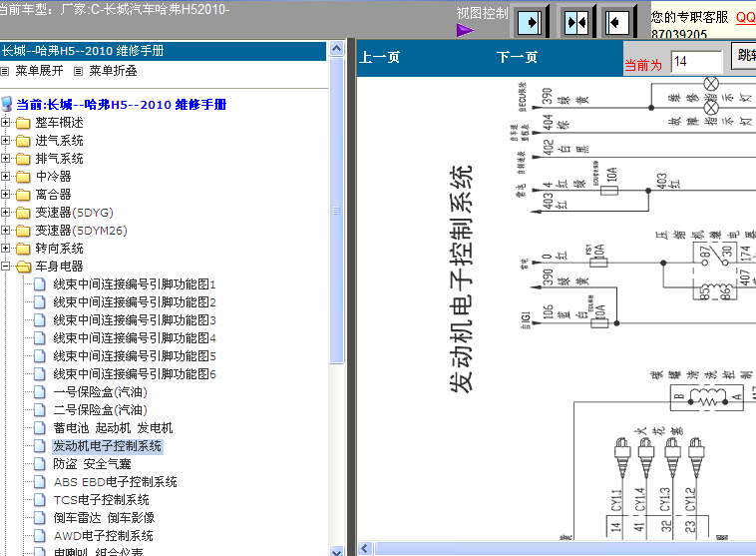The width and height of the screenshot is (756, 556).
Task: Open 线束中间连接编号引脚功能图6
Action: (x=135, y=374)
